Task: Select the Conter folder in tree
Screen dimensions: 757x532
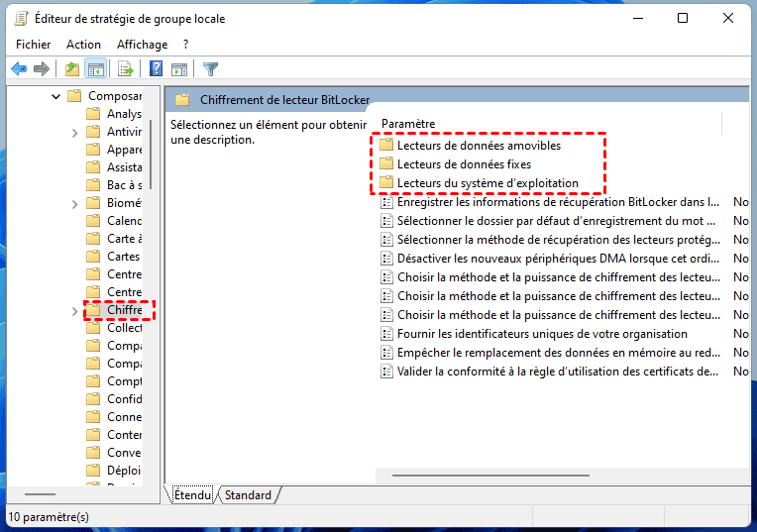Action: point(114,435)
